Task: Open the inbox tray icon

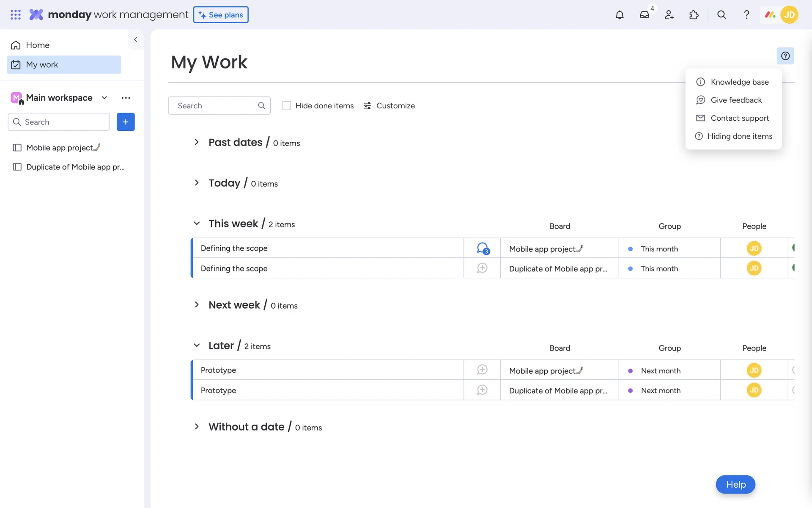Action: click(x=644, y=15)
